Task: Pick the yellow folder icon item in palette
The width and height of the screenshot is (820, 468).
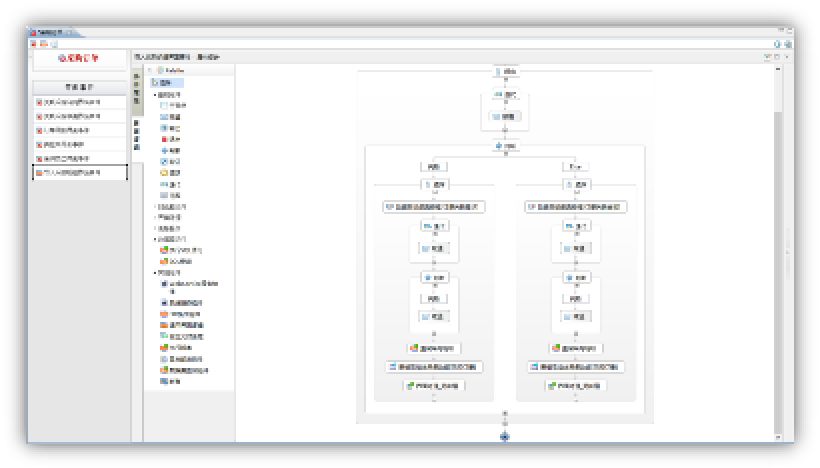Action: (170, 173)
